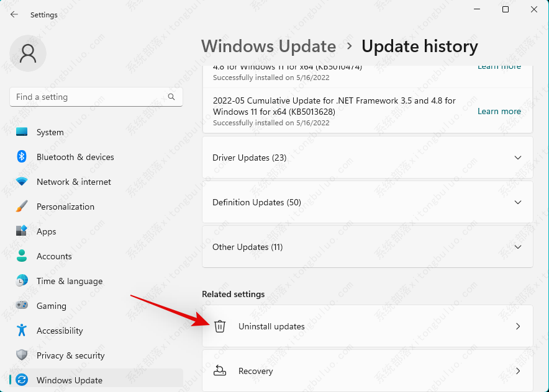Image resolution: width=549 pixels, height=392 pixels.
Task: Click the Windows Update breadcrumb link
Action: click(x=268, y=47)
